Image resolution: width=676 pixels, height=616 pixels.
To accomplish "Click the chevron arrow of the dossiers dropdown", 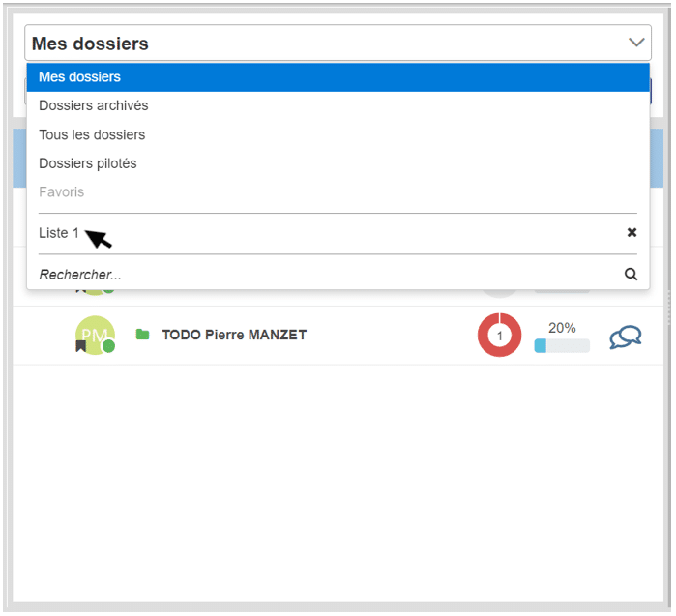I will [635, 43].
